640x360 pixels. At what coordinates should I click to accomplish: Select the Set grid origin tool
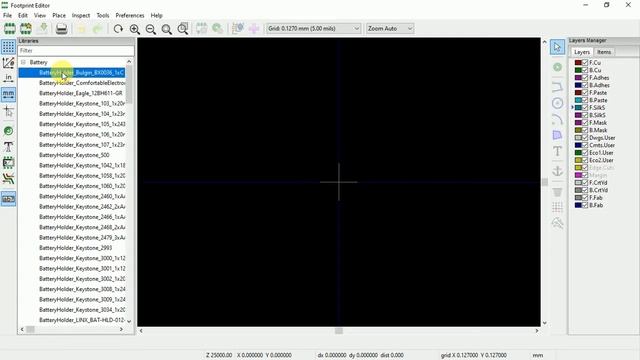[557, 207]
